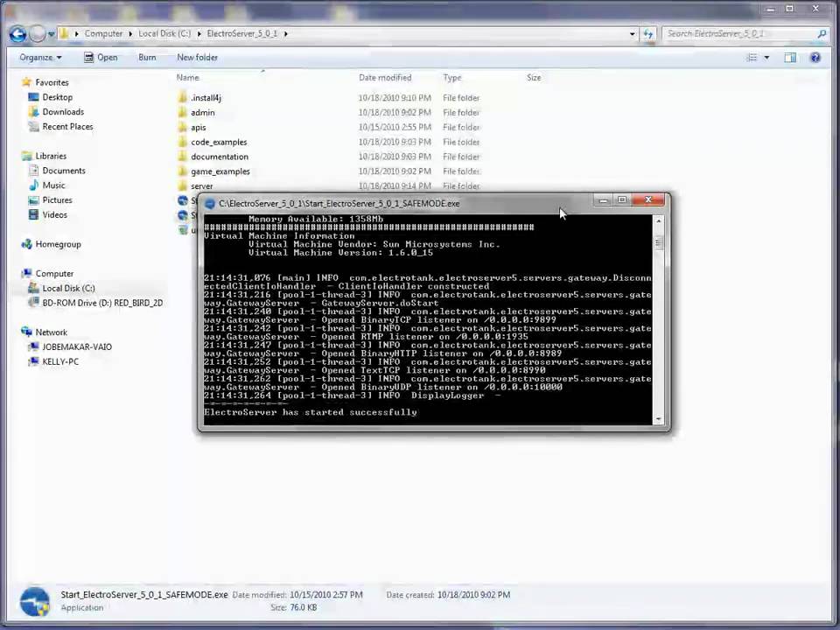This screenshot has height=630, width=840.
Task: Select the game_examples folder icon
Action: coord(182,171)
